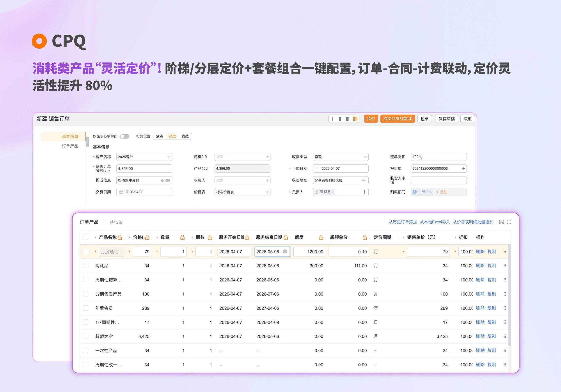Click the clear icon in 服务结束日期 field

pos(285,251)
